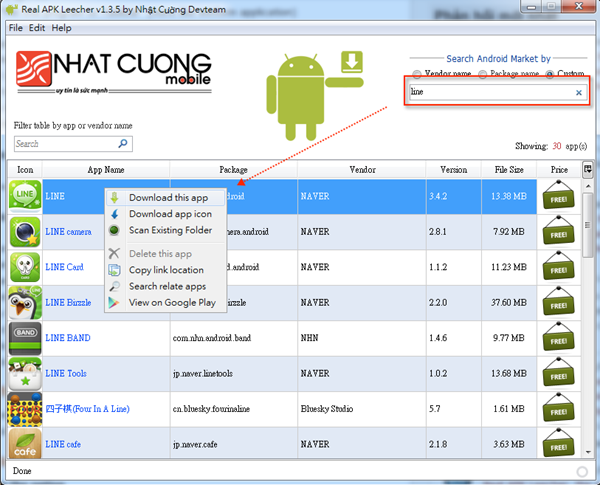Click the FREE price tag for LINE camera
This screenshot has width=600, height=485.
coord(558,232)
